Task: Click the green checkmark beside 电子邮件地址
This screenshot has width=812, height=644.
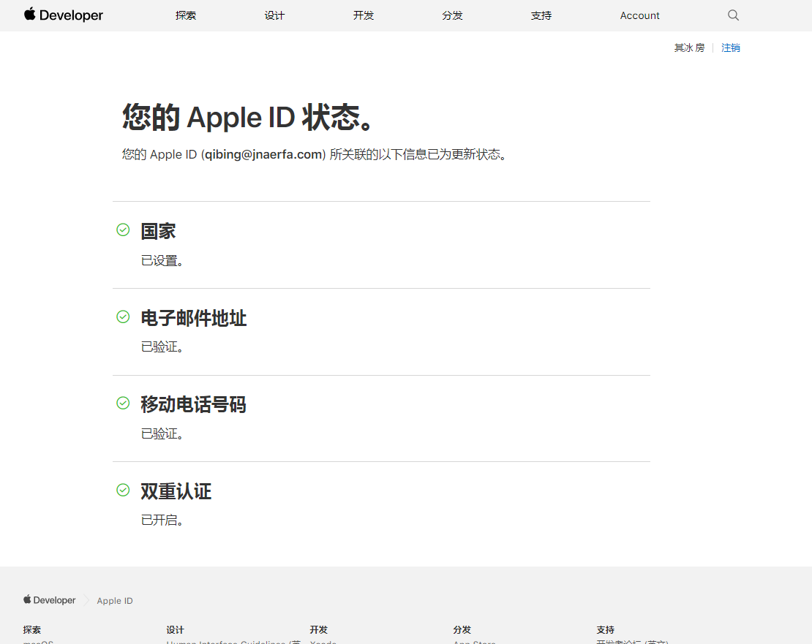Action: [x=123, y=317]
